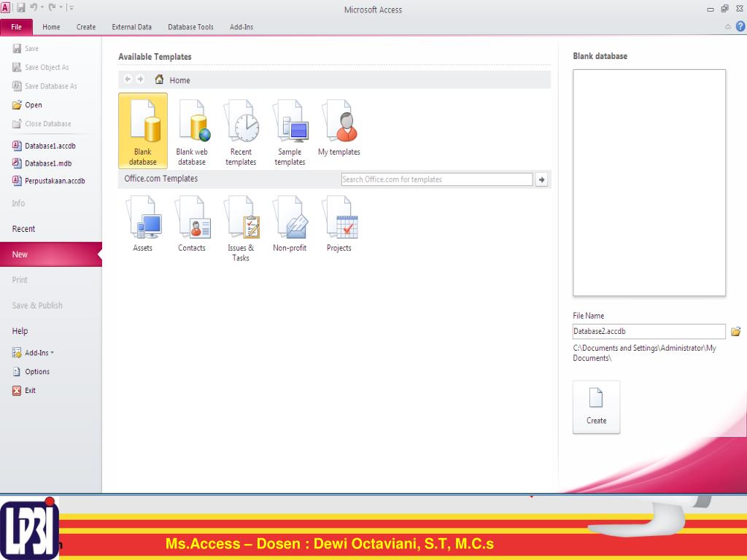Click Save & Publish backstage item

[x=37, y=306]
